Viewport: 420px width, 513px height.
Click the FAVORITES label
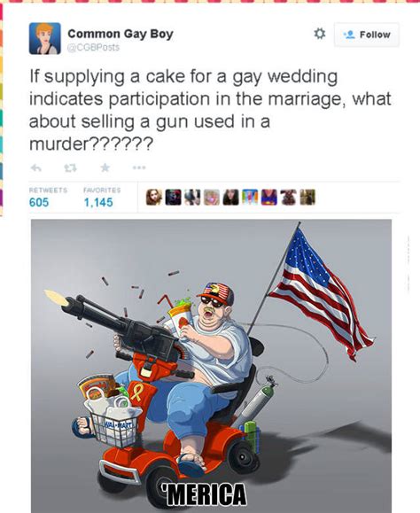102,190
